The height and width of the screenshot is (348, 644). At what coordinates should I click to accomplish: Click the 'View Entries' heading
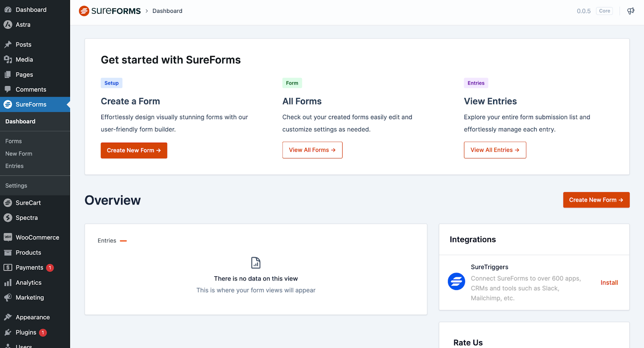click(490, 101)
